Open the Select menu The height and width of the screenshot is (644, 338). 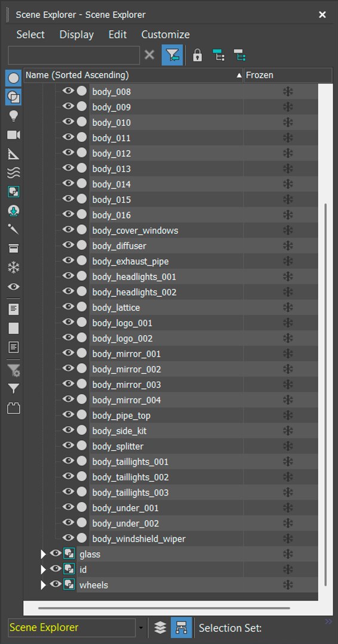tap(30, 35)
